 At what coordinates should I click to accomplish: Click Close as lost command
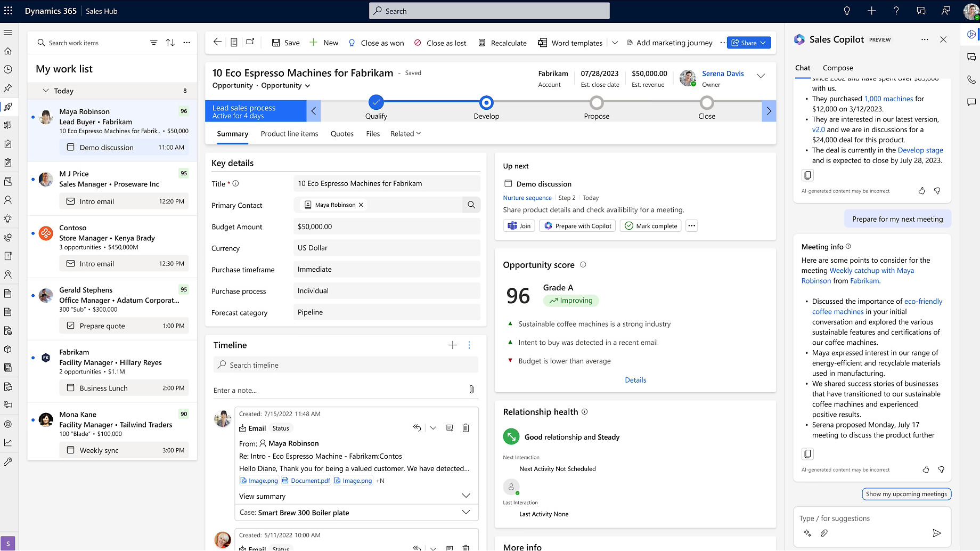(x=440, y=43)
